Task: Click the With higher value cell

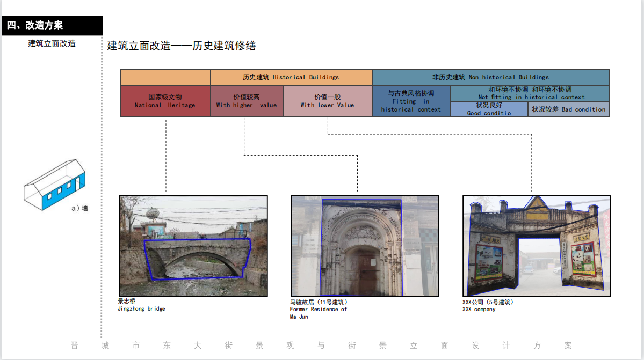Action: click(x=247, y=101)
